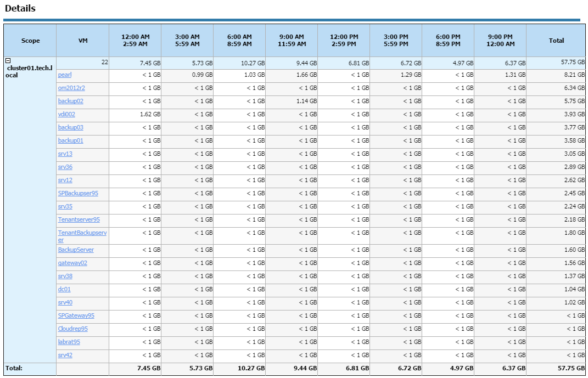Viewport: 588px width, 378px height.
Task: Select srv38's 1.37 GB total cell
Action: coord(556,276)
